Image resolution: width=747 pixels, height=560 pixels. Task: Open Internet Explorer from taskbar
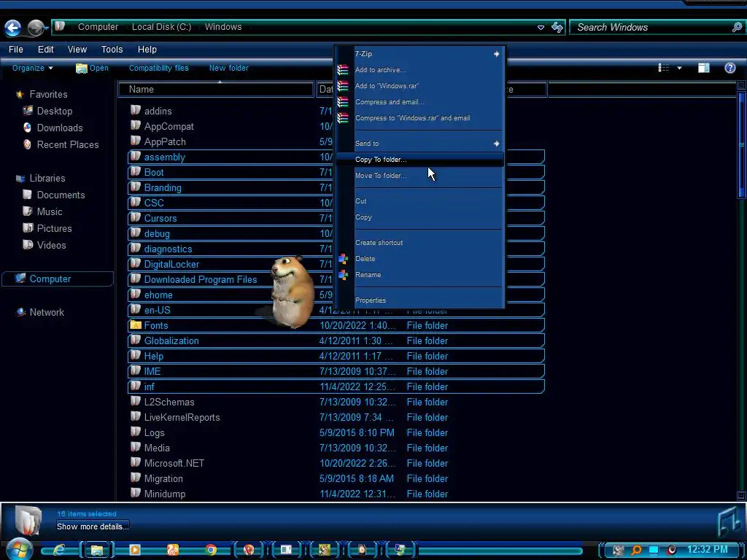tap(59, 551)
